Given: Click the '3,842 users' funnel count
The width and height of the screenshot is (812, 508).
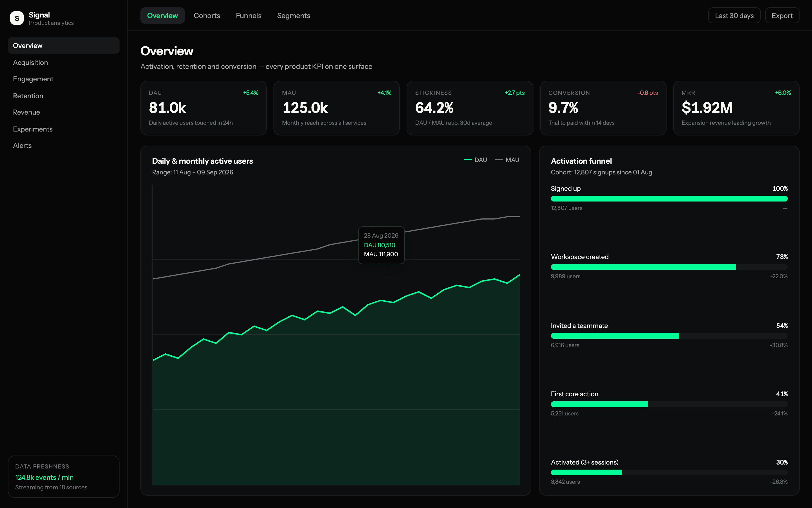Looking at the screenshot, I should [565, 482].
